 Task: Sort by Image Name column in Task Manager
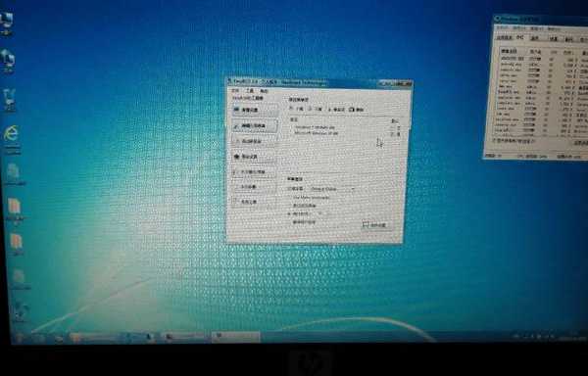tap(512, 51)
